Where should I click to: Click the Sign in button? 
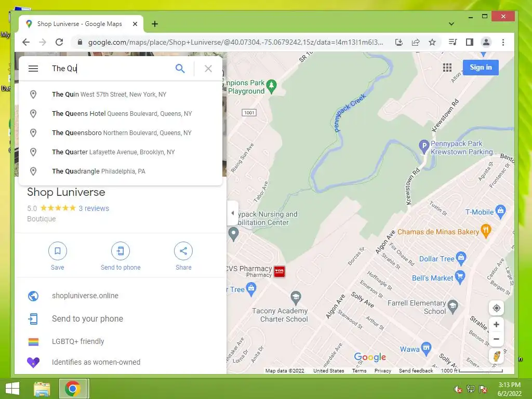click(x=481, y=67)
